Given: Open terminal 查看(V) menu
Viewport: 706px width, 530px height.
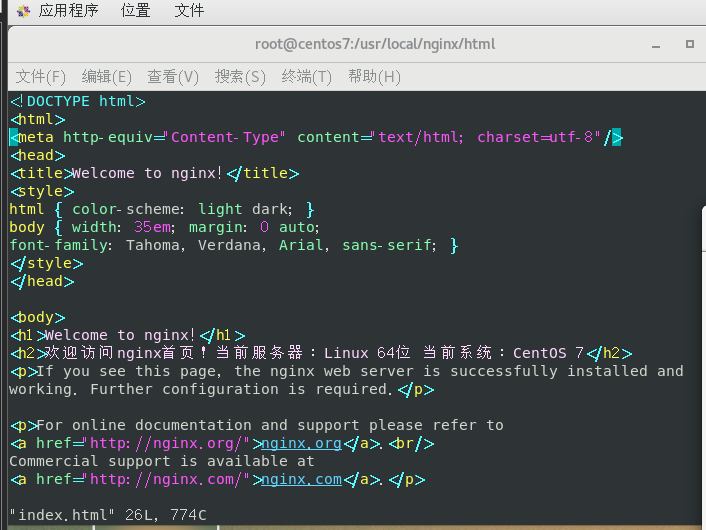Looking at the screenshot, I should [x=173, y=77].
